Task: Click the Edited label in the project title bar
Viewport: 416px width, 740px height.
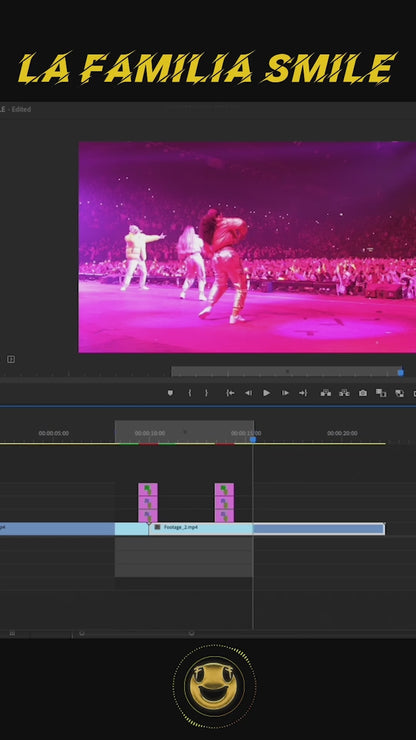Action: pos(21,109)
